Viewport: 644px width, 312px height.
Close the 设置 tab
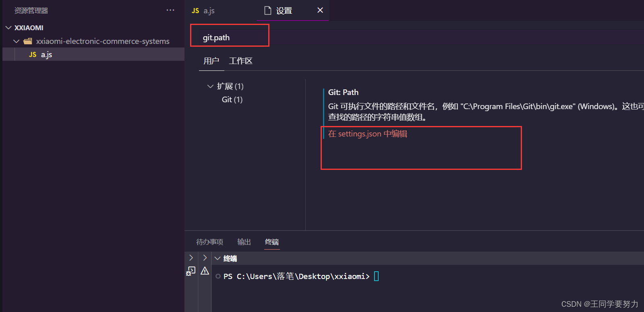tap(320, 10)
